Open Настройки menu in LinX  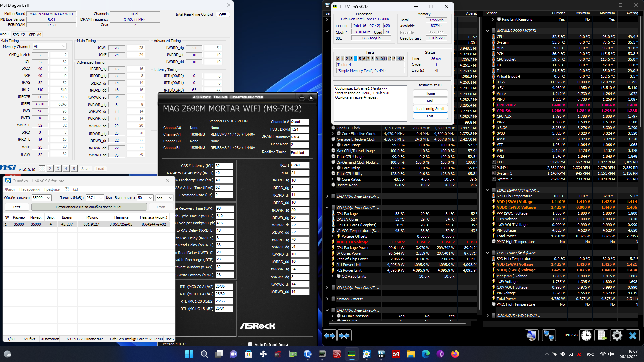pyautogui.click(x=30, y=189)
